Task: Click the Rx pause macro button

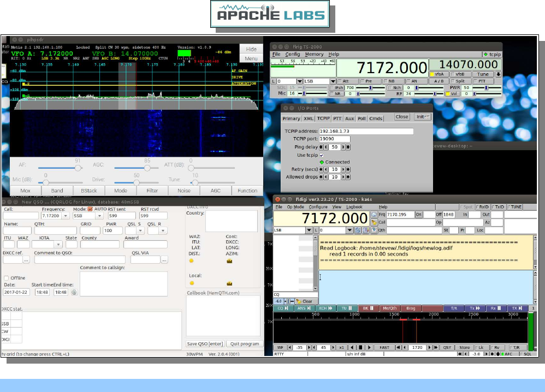Action: click(496, 308)
